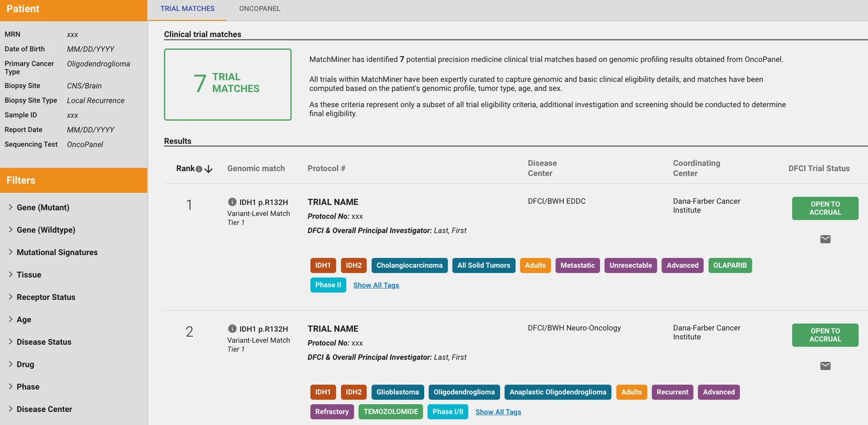Screen dimensions: 868x425
Task: Click the Metastatic tag
Action: coord(578,266)
